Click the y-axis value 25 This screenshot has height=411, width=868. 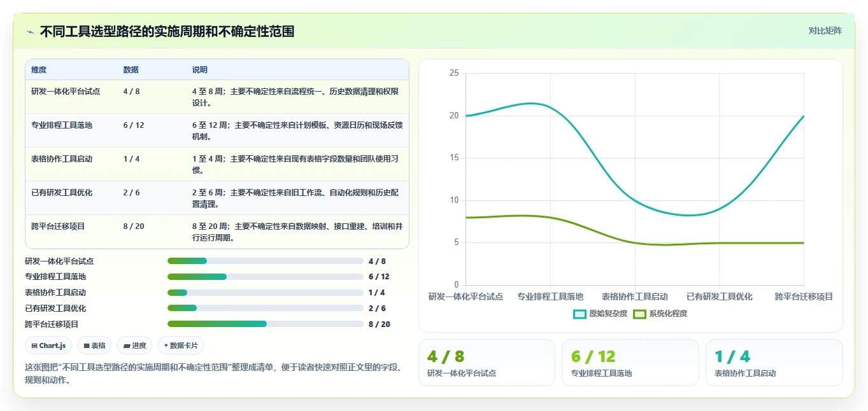click(x=454, y=73)
